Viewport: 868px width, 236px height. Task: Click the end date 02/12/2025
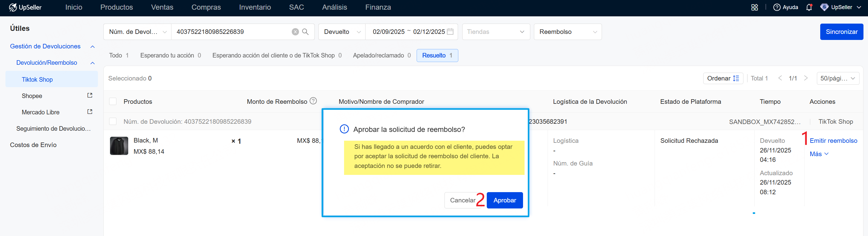[x=429, y=32]
